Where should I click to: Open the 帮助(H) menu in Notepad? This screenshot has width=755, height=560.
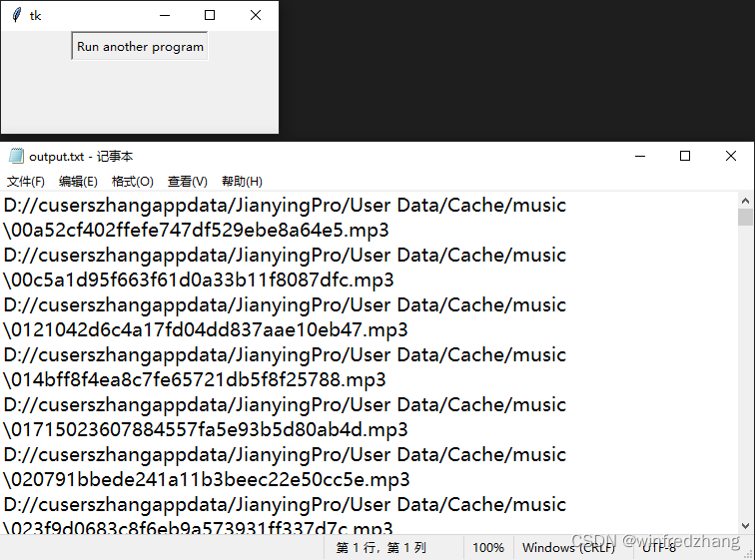click(x=242, y=182)
